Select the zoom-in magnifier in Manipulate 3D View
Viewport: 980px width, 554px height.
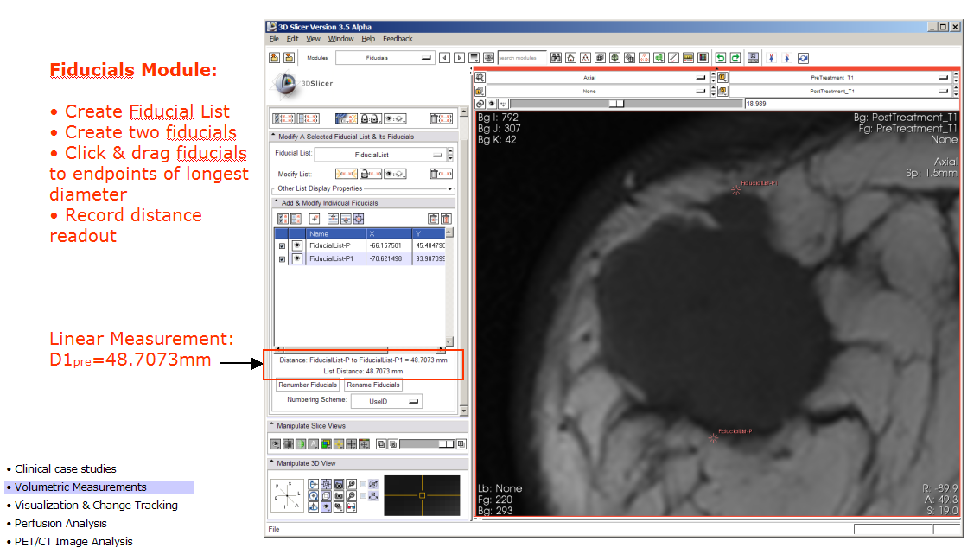pos(351,484)
